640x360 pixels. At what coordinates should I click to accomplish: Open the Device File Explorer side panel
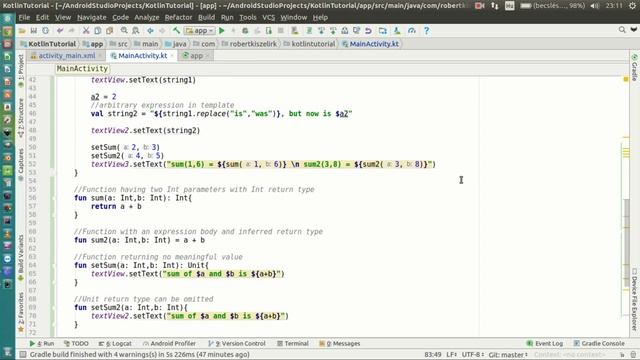(634, 299)
